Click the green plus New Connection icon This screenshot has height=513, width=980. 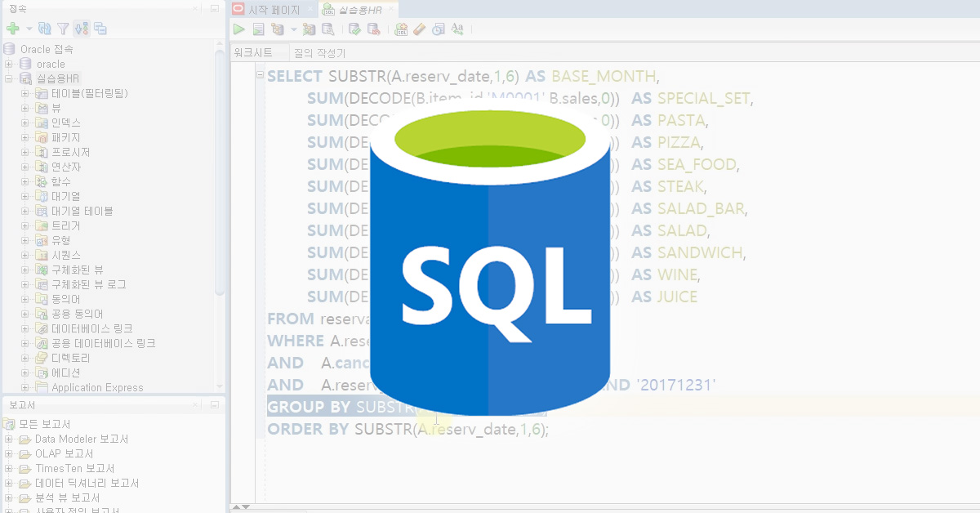click(13, 29)
